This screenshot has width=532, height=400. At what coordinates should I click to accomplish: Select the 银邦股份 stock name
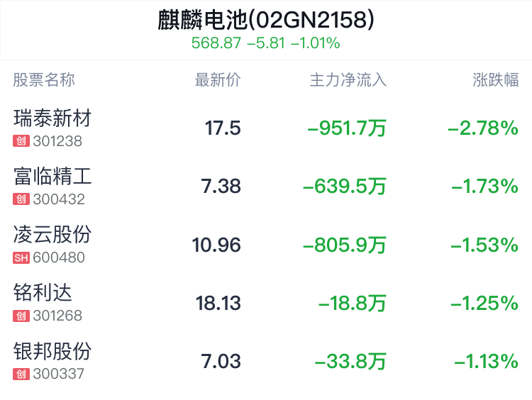tap(52, 351)
